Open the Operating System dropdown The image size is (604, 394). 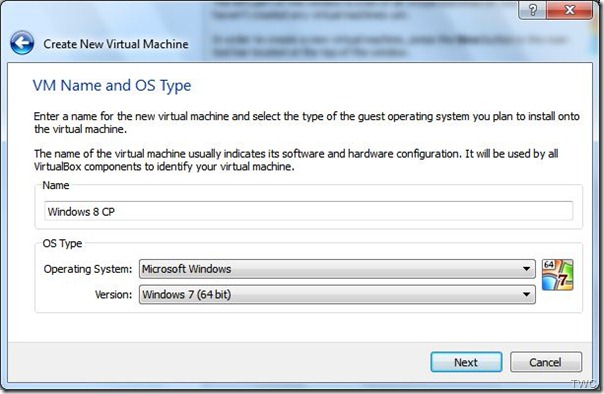[x=337, y=269]
